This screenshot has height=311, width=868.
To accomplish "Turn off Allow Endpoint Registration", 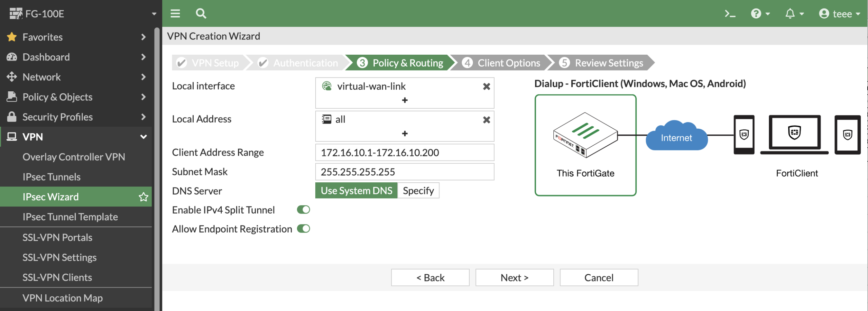I will click(303, 229).
